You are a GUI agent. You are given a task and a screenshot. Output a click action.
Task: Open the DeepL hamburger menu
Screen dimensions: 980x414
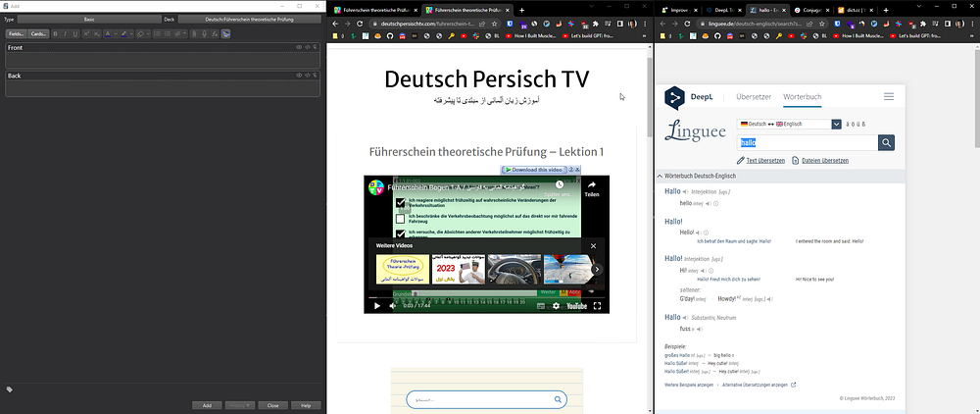(x=888, y=97)
